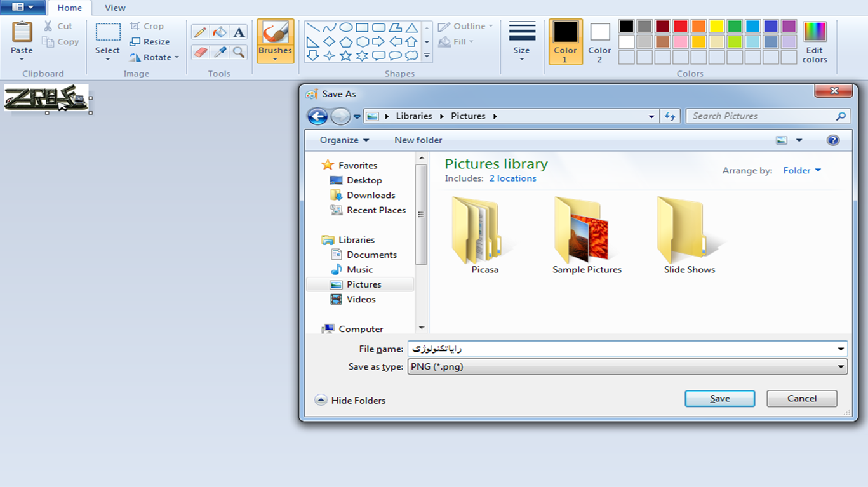Activate the Color picker eyedropper tool
Screen dimensions: 868x487
(x=220, y=52)
